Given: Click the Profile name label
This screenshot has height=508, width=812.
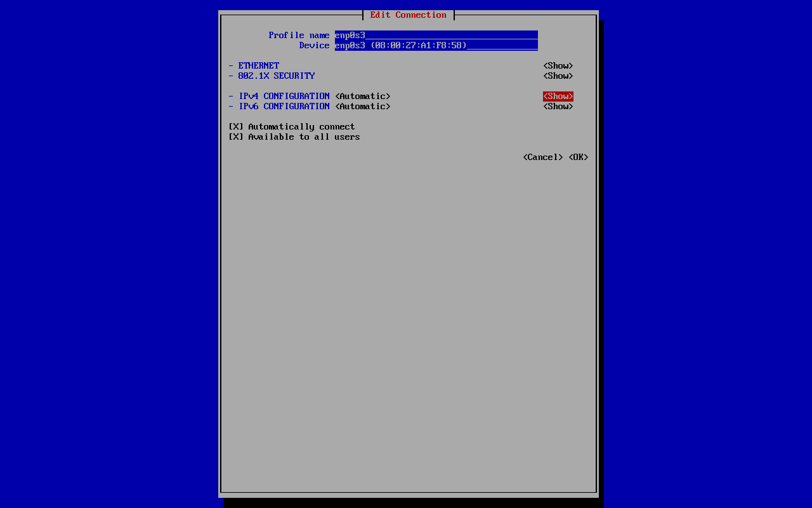Looking at the screenshot, I should click(x=299, y=36).
